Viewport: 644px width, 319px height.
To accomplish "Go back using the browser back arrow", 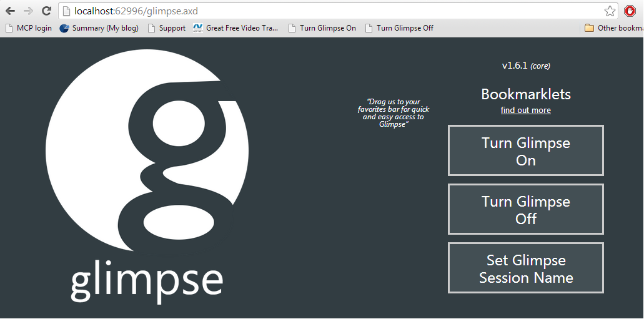I will point(10,11).
